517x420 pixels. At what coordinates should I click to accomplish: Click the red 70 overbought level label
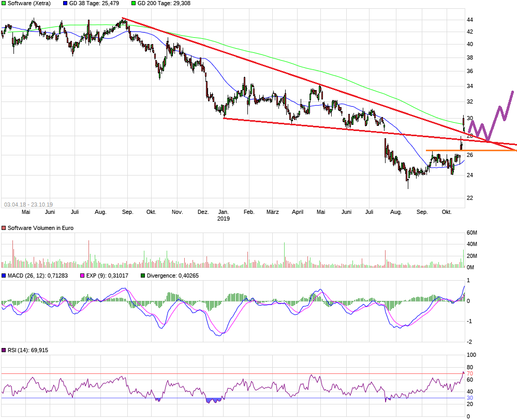tap(470, 373)
